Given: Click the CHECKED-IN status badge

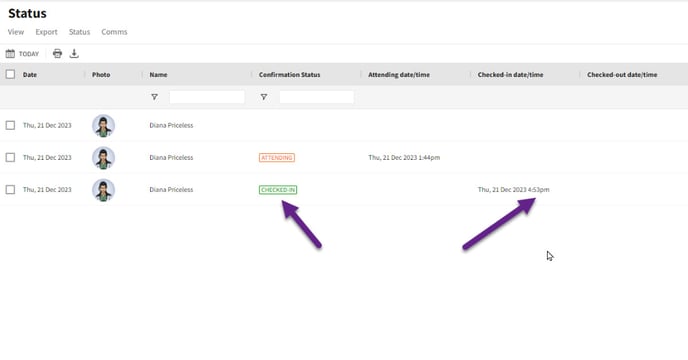Looking at the screenshot, I should [278, 190].
